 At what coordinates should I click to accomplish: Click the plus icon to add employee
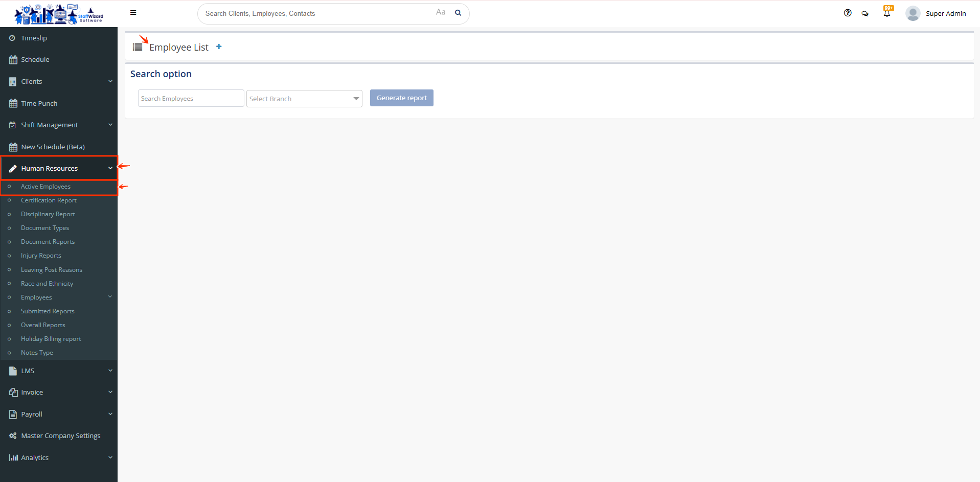[219, 47]
